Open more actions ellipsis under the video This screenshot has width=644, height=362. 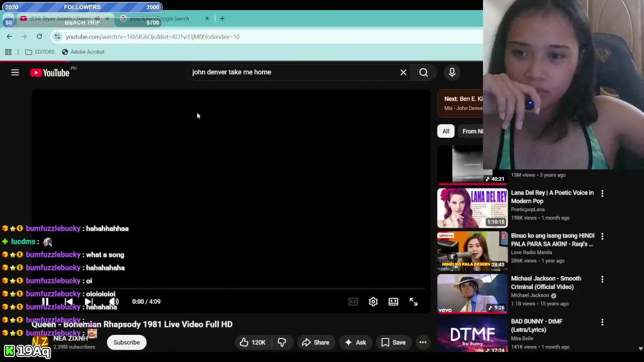click(423, 342)
